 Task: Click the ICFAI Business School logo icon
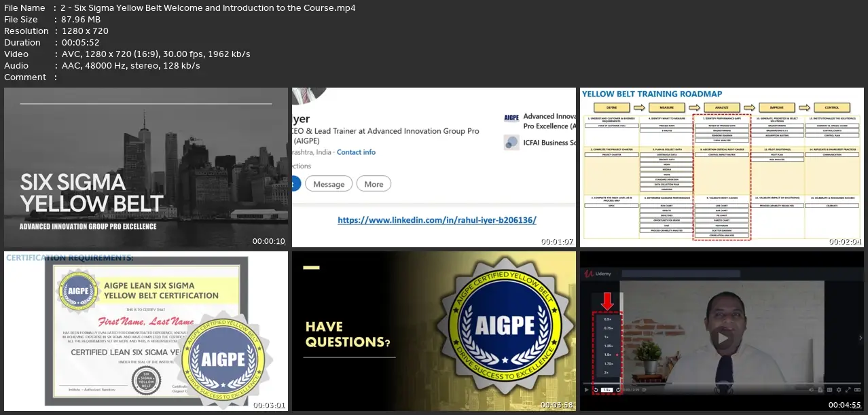tap(511, 142)
